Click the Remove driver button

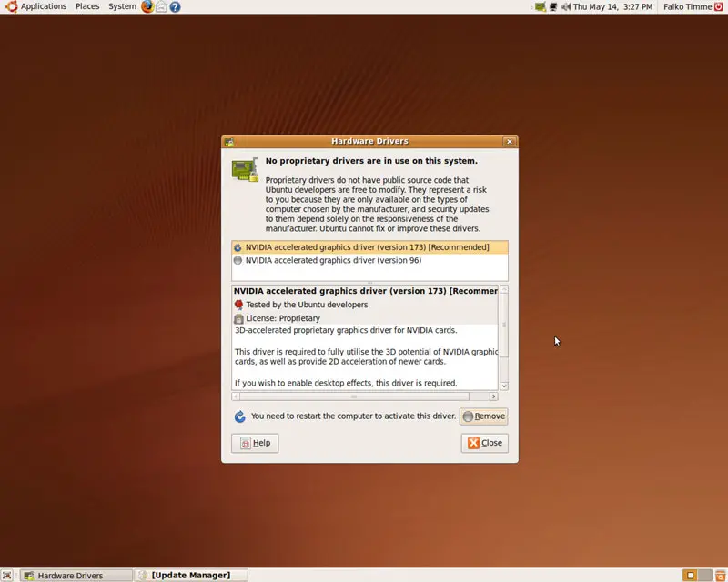pyautogui.click(x=484, y=416)
